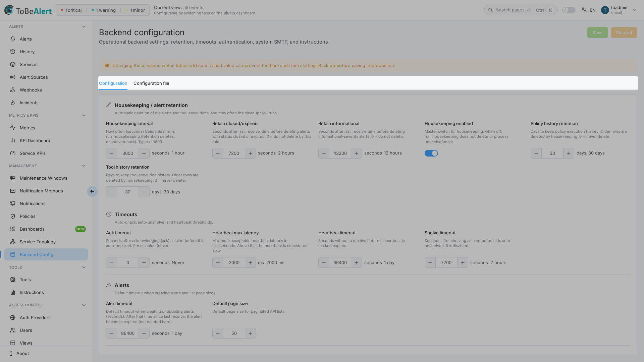644x362 pixels.
Task: Increase Policy history retention with plus
Action: 569,153
